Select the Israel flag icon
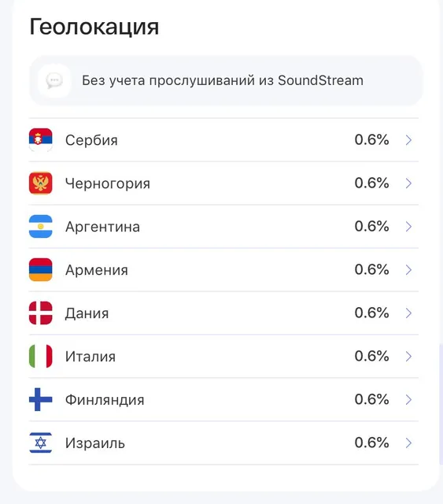This screenshot has height=504, width=443. click(40, 443)
